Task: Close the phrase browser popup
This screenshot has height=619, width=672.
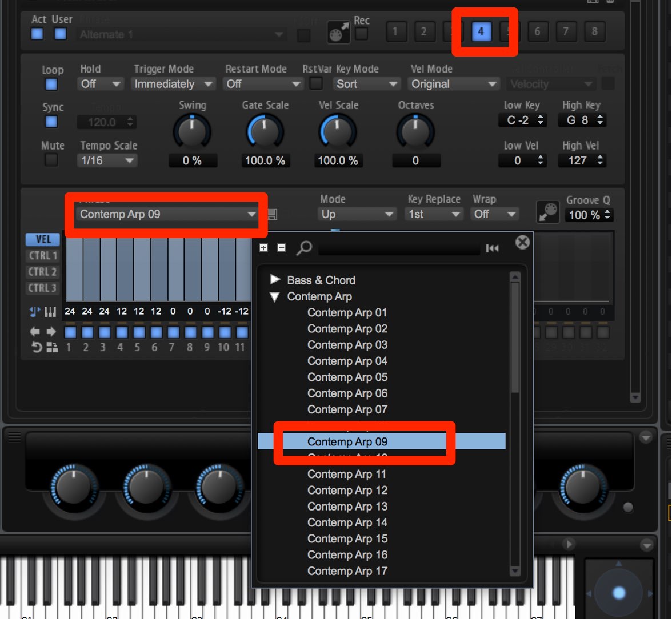Action: pyautogui.click(x=522, y=243)
